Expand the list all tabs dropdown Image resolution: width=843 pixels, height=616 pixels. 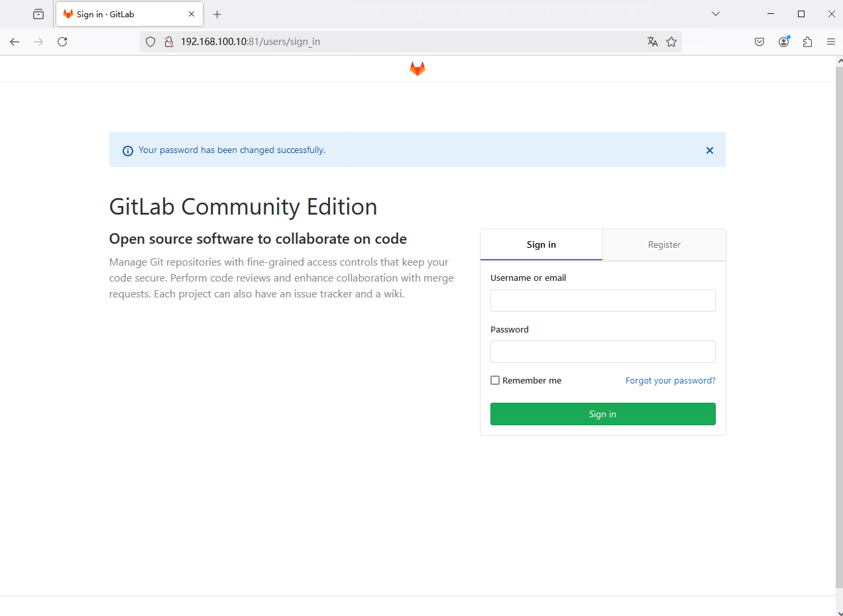click(x=716, y=14)
